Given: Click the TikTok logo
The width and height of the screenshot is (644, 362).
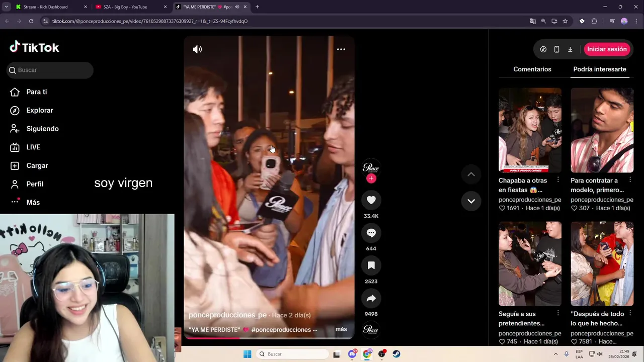Looking at the screenshot, I should pyautogui.click(x=34, y=47).
